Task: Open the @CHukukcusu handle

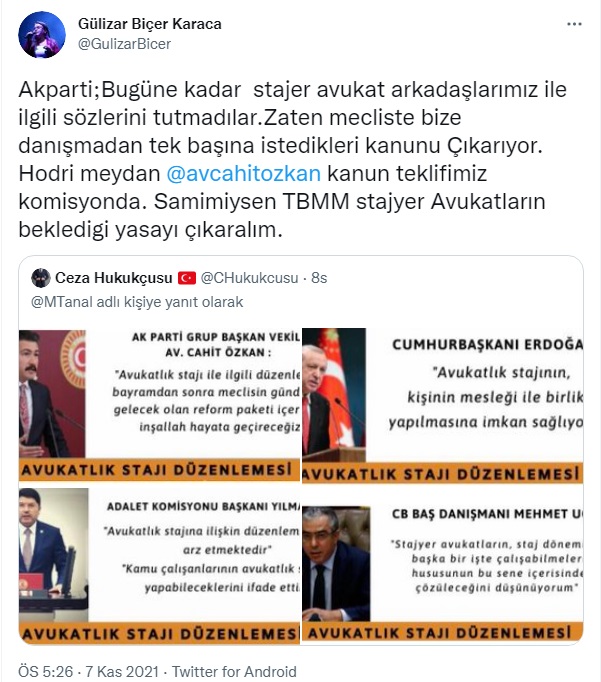Action: (x=250, y=277)
